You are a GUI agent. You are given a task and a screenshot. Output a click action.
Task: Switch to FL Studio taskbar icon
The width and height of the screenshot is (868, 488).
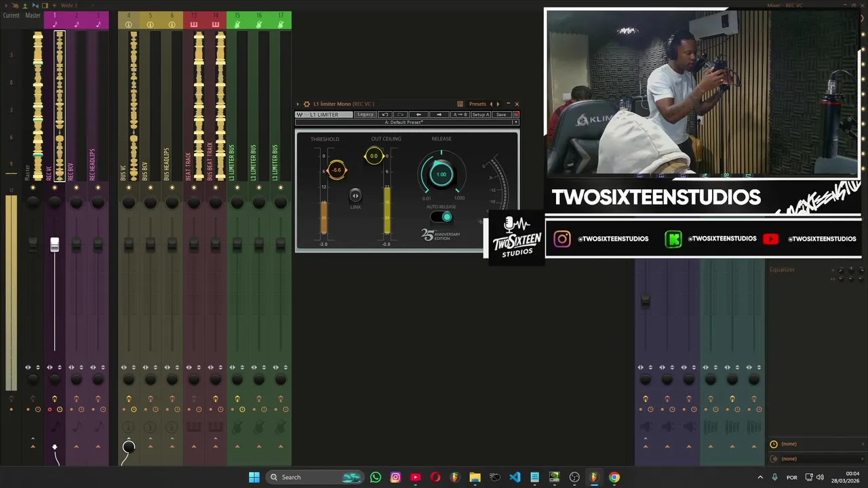594,477
